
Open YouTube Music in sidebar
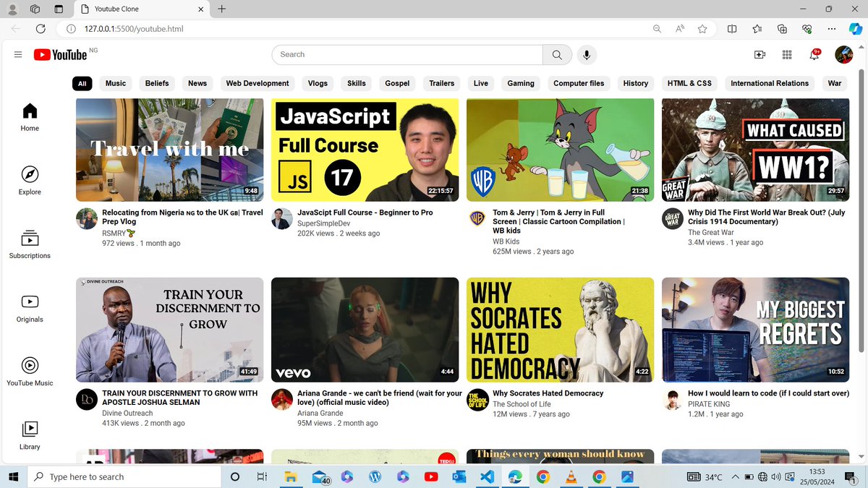30,372
